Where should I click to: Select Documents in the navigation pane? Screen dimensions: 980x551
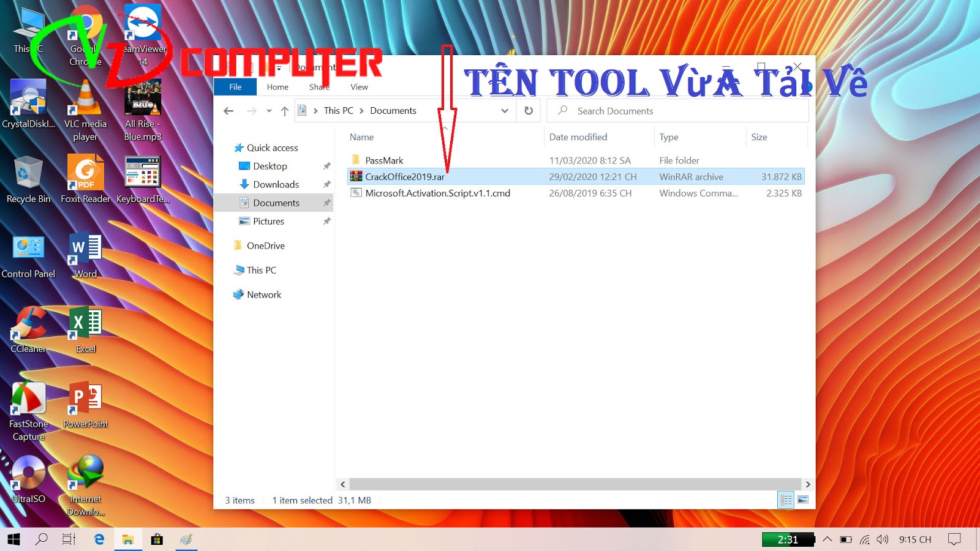(x=274, y=203)
